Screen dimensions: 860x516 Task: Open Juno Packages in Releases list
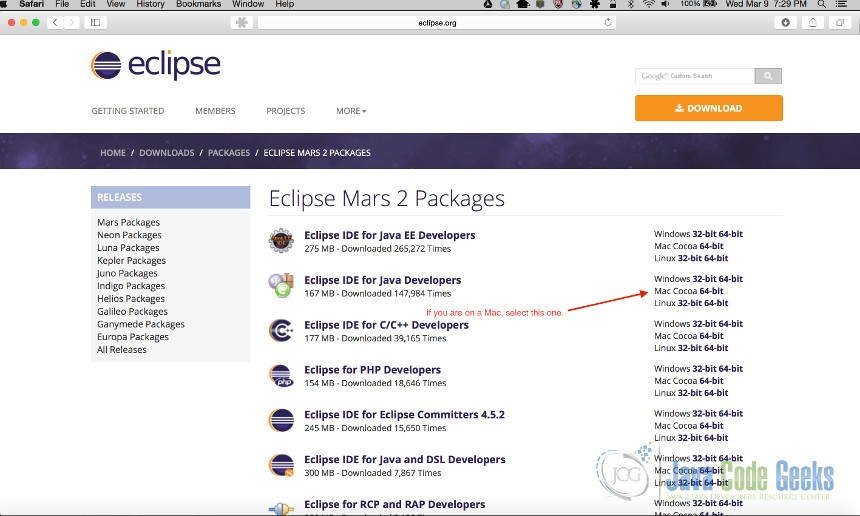tap(127, 273)
